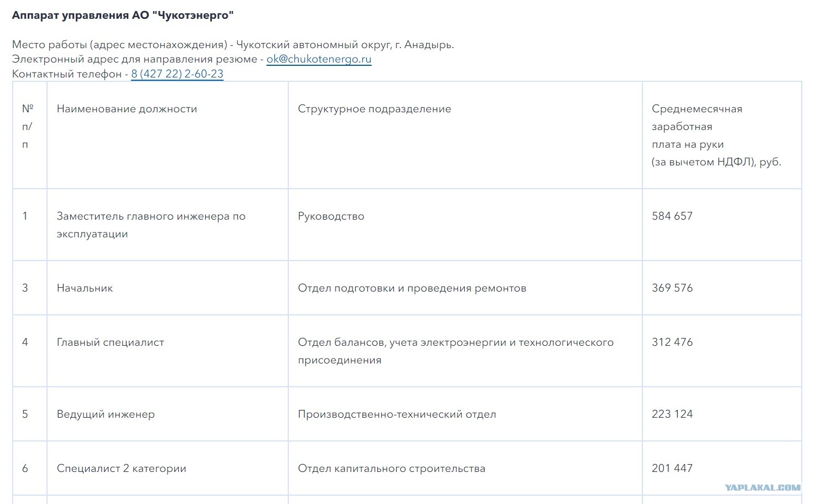815x504 pixels.
Task: Select the "Специалист 2 категории" position cell
Action: click(121, 469)
